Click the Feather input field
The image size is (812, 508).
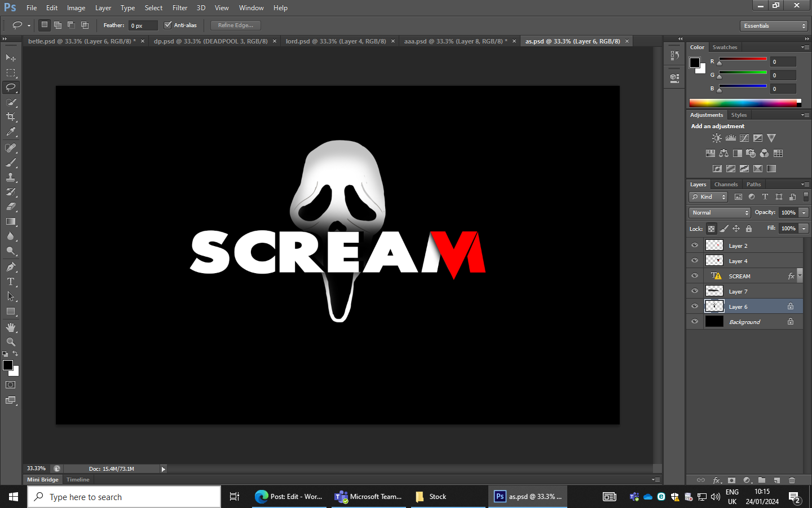tap(143, 25)
